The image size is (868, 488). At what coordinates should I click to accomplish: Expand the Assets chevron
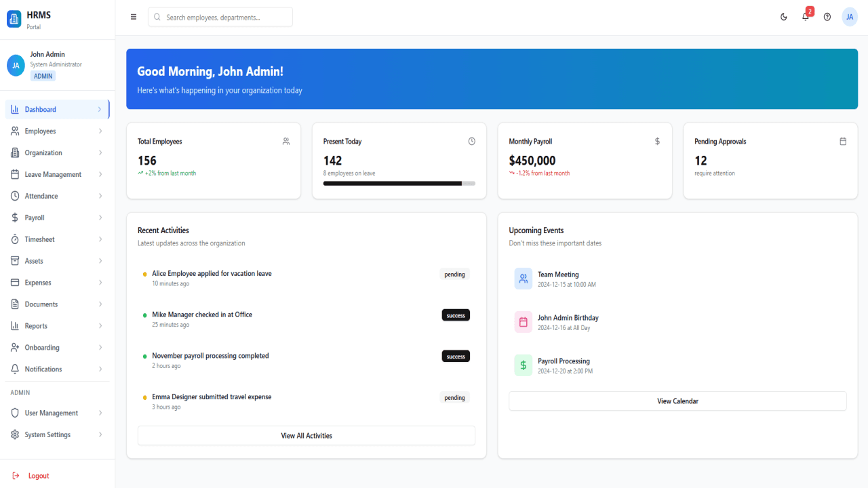pyautogui.click(x=100, y=261)
